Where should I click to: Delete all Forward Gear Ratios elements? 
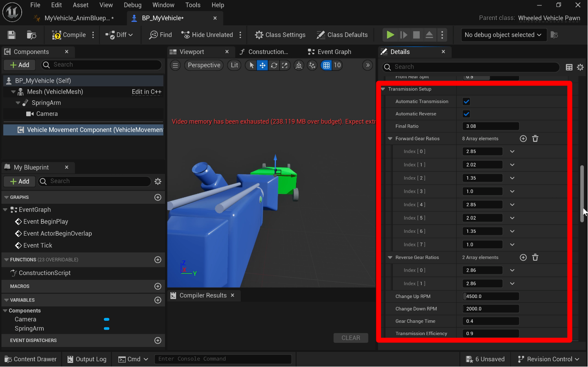tap(535, 139)
